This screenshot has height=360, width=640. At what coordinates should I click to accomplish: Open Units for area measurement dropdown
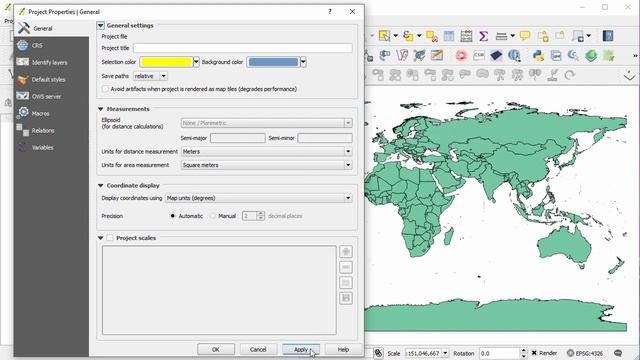[x=266, y=165]
